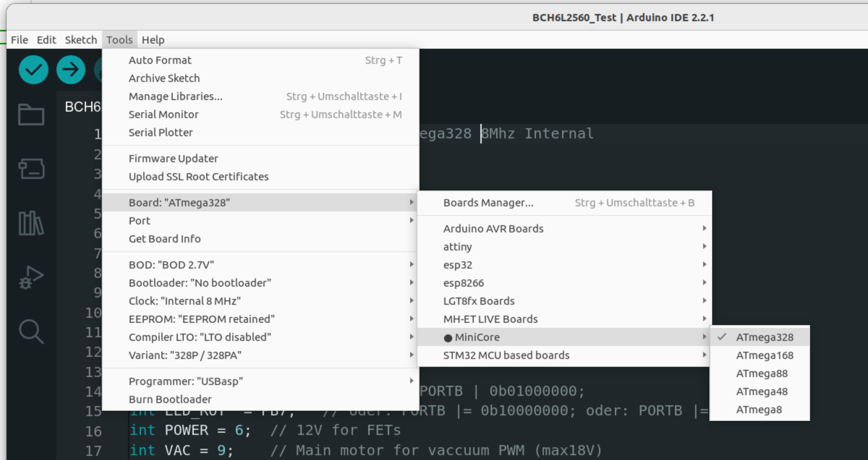Expand LGT8fx Boards submenu
Viewport: 868px width, 460px height.
pos(564,301)
